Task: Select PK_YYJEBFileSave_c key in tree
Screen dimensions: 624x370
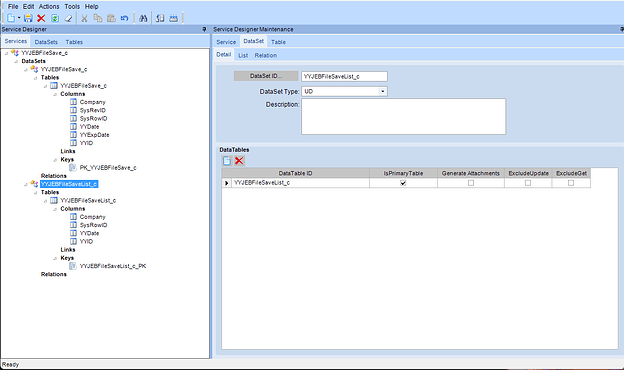Action: coord(108,167)
